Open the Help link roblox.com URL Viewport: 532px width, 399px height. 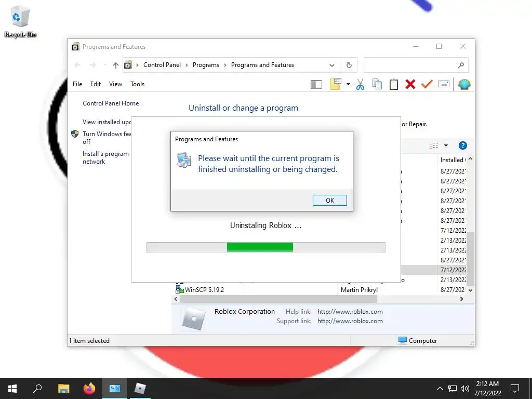click(350, 312)
